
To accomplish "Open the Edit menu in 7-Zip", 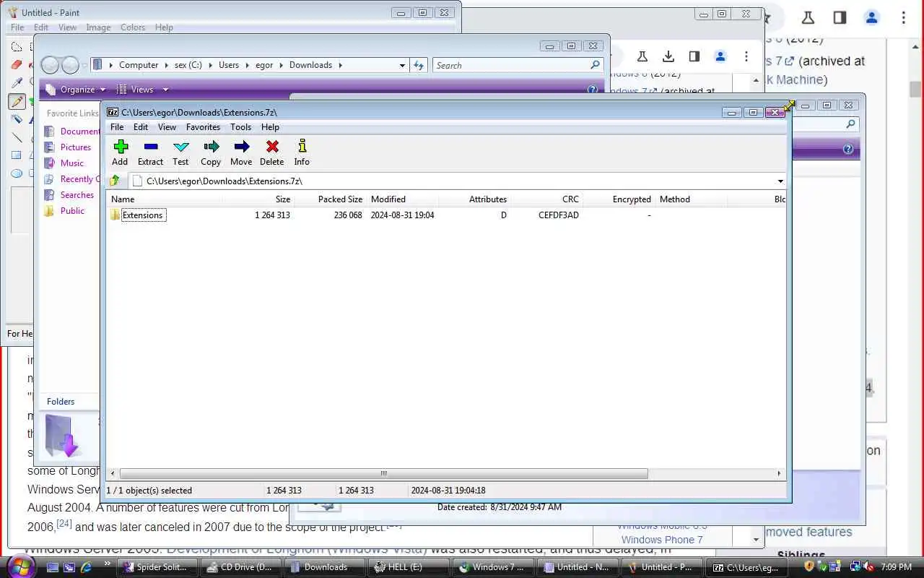I will (141, 127).
